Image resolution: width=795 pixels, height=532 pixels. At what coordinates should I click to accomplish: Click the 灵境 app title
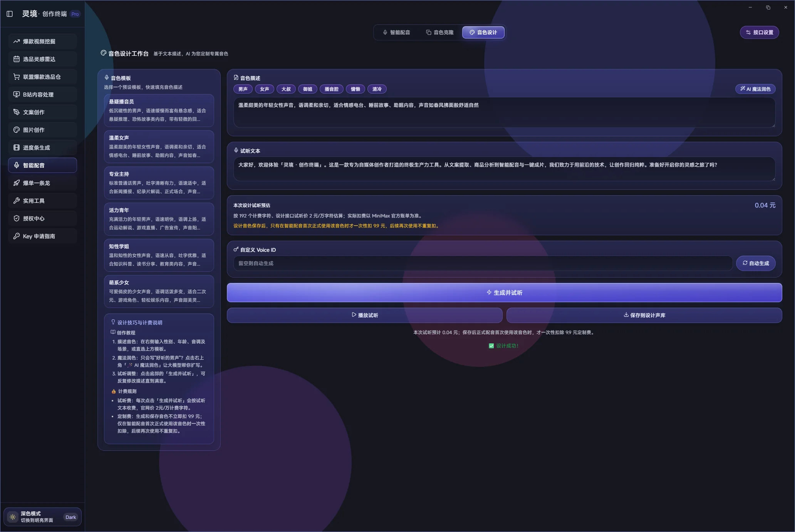click(x=30, y=14)
